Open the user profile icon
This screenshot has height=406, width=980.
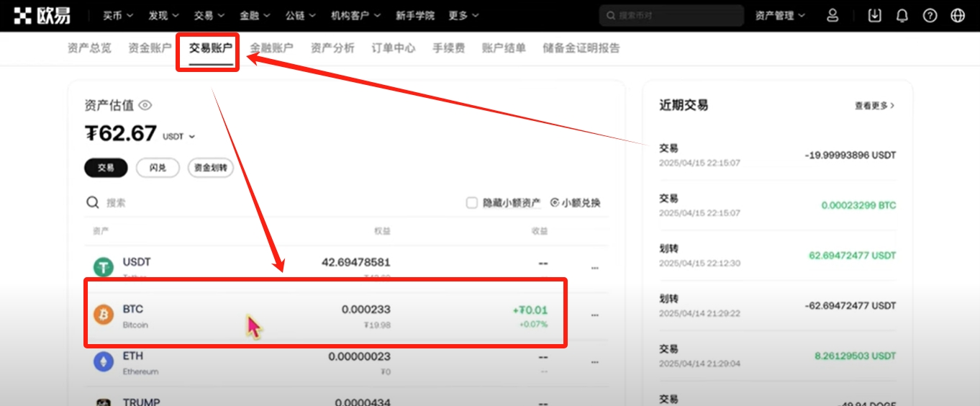click(x=832, y=15)
